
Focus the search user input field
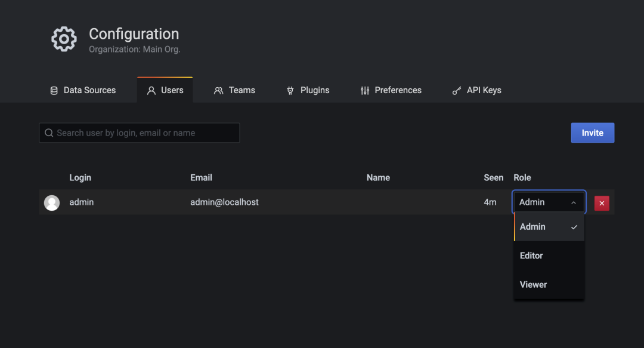(x=143, y=133)
